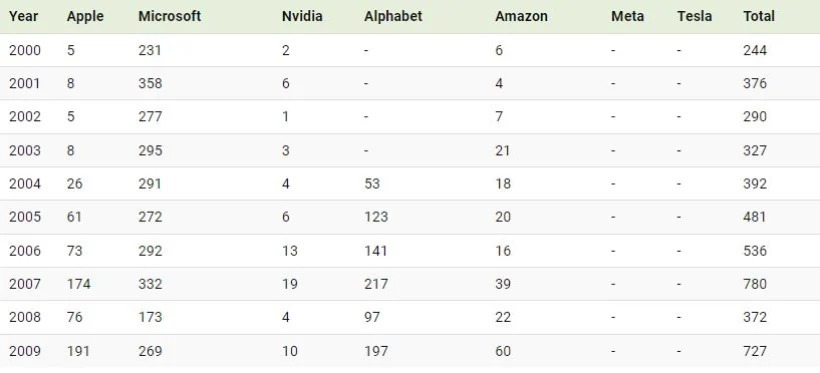820x373 pixels.
Task: Select the Tesla column header
Action: point(694,16)
